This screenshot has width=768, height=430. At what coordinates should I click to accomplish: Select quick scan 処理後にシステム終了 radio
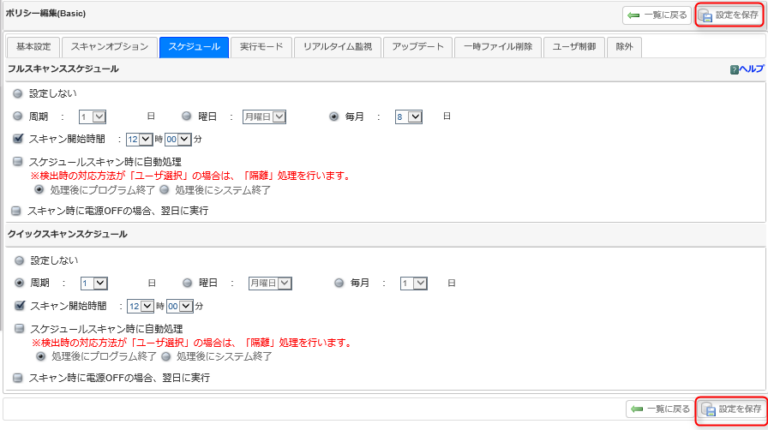(x=166, y=357)
